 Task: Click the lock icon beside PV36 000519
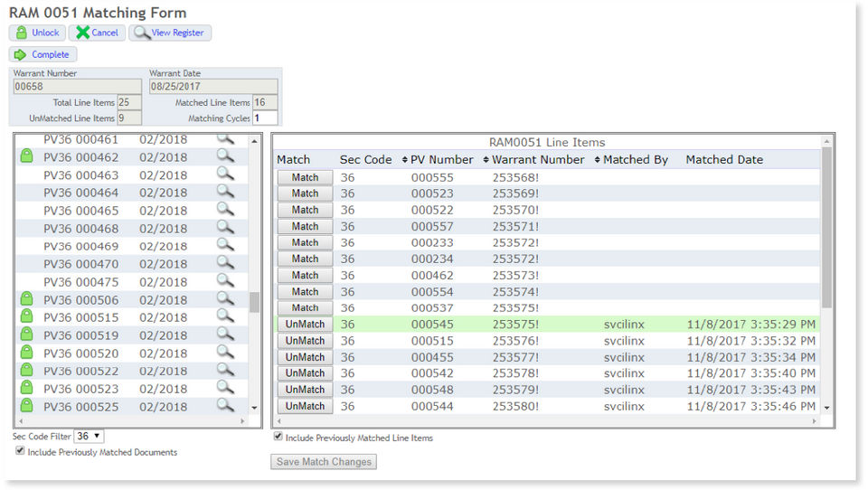pyautogui.click(x=27, y=335)
